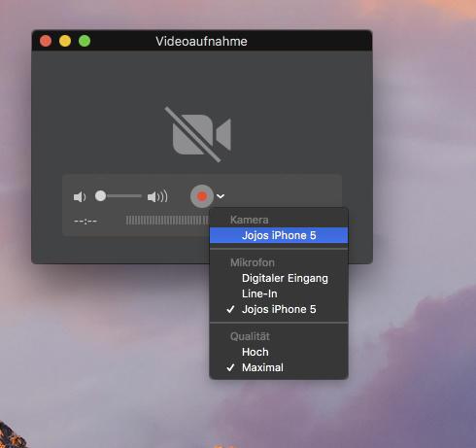Click the Videoaufnahme window title
476x448 pixels.
click(x=201, y=42)
